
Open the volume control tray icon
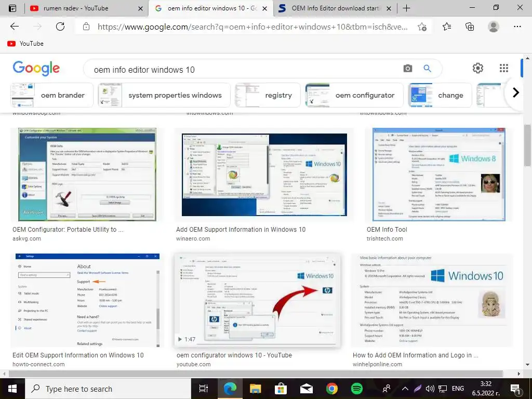click(430, 389)
